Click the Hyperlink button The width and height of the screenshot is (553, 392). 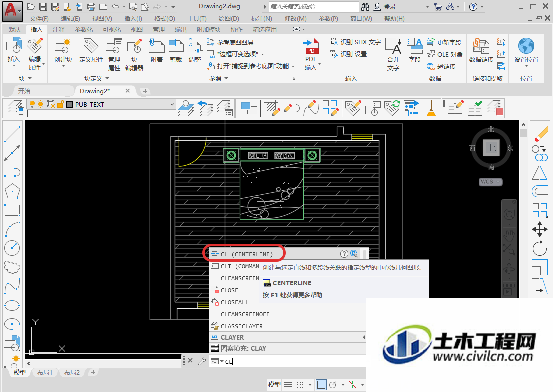[x=441, y=66]
